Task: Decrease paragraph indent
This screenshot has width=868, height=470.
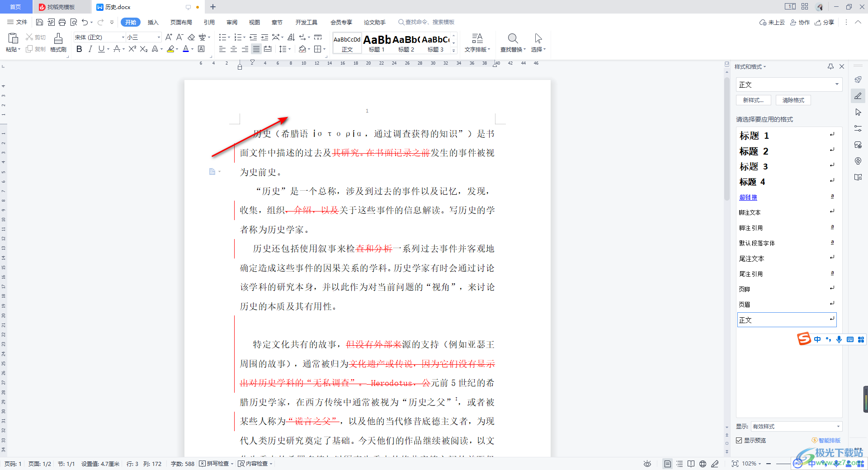Action: [253, 37]
